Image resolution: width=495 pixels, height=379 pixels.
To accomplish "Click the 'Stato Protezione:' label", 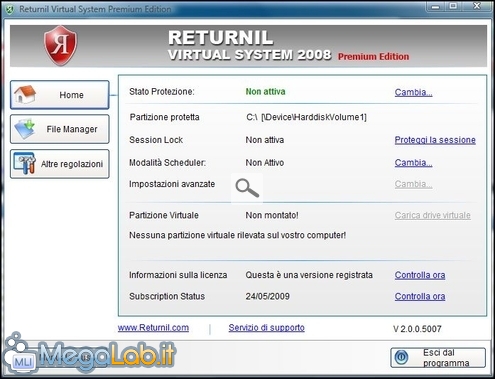I will click(162, 92).
